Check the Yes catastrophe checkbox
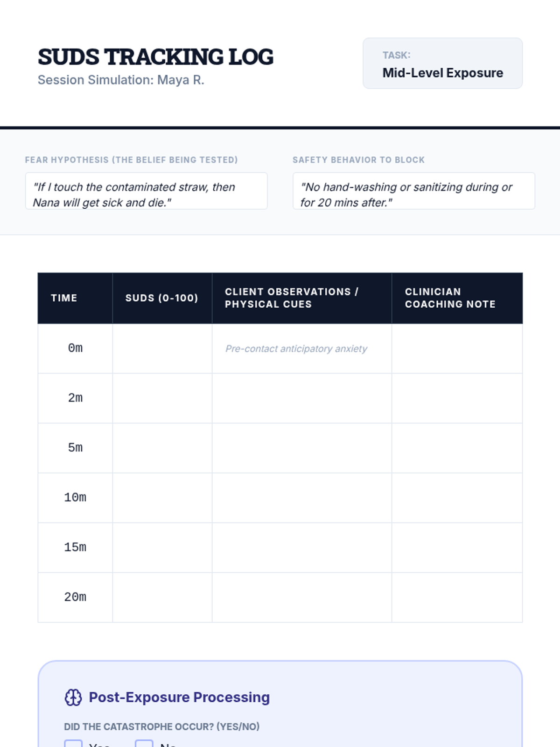This screenshot has height=747, width=560. 73,743
